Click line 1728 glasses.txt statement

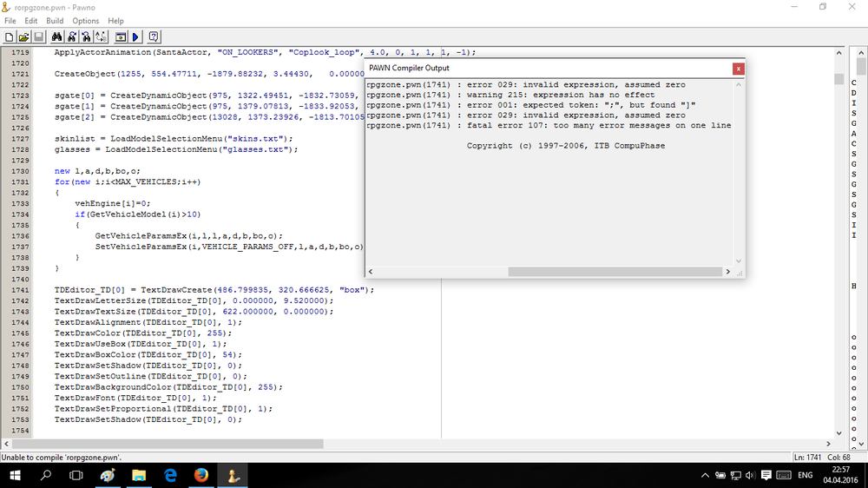point(176,149)
